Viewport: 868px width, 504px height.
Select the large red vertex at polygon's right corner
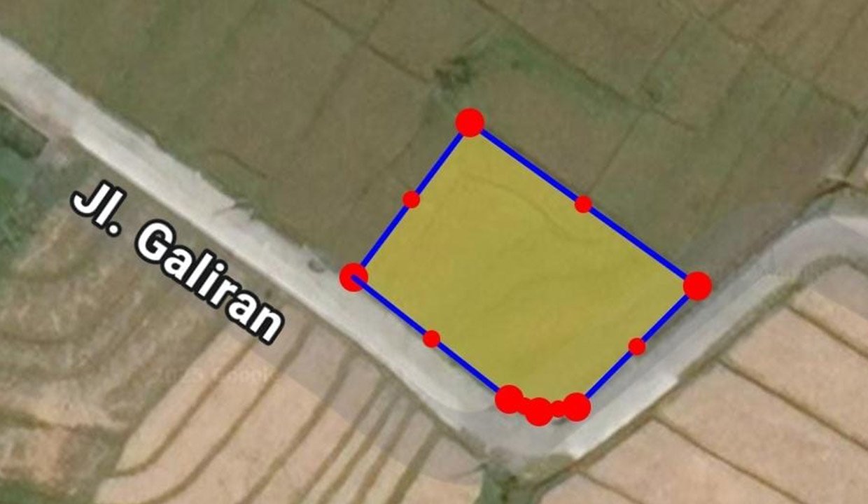pos(697,286)
